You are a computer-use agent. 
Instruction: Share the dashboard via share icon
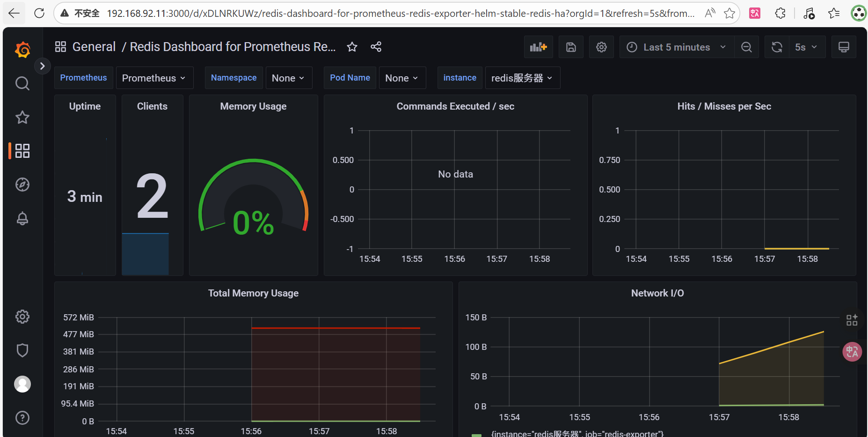(x=376, y=47)
